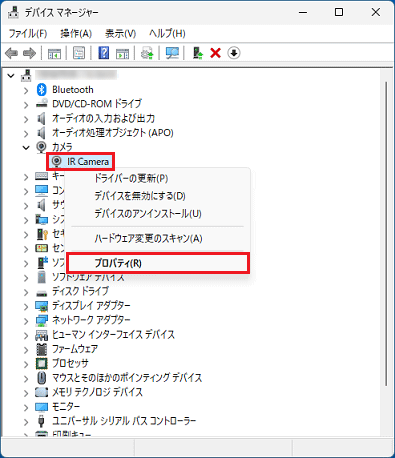Select the マウスとそのほかのポインティング デバイス label
This screenshot has height=458, width=395.
[x=127, y=378]
